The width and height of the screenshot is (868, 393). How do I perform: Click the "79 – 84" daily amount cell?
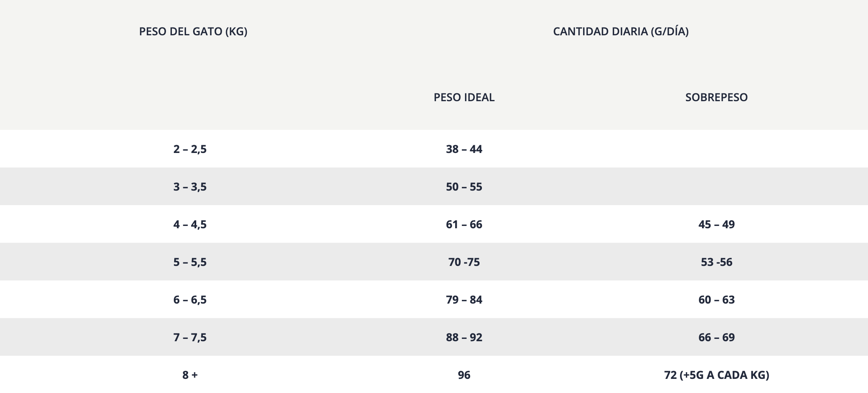click(x=464, y=300)
